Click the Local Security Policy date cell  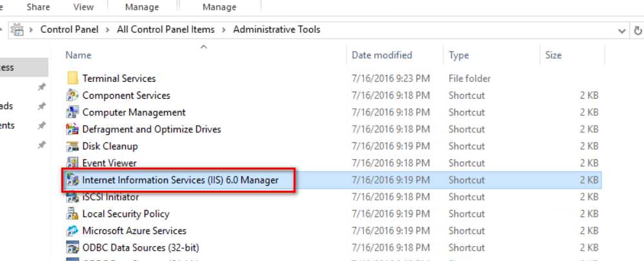[390, 214]
